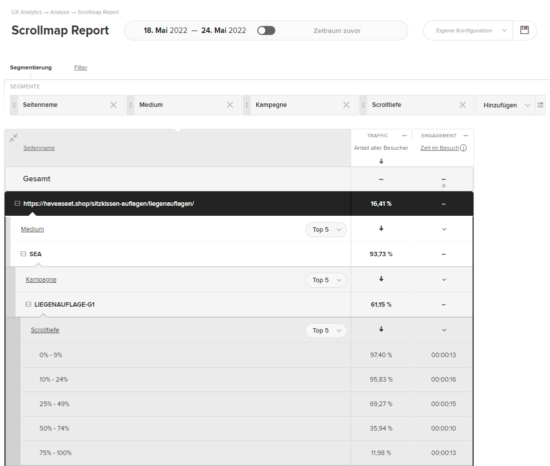
Task: Collapse the SEA medium row
Action: 23,254
